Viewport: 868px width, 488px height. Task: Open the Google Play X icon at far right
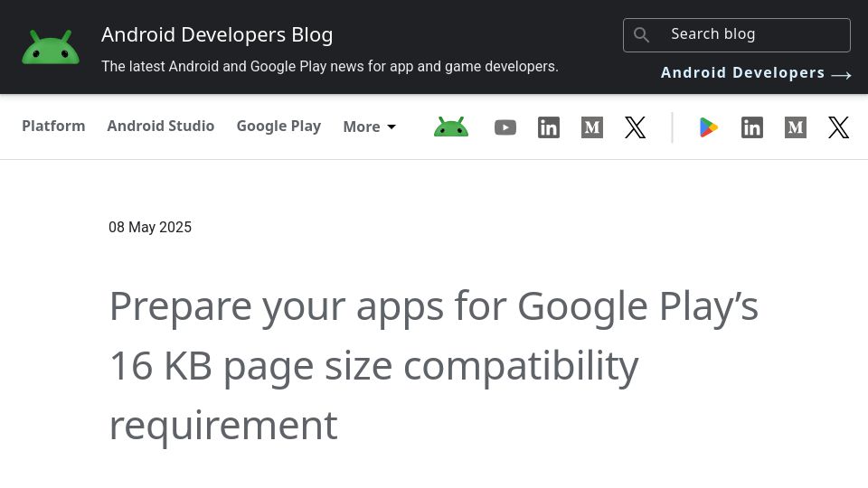(839, 127)
